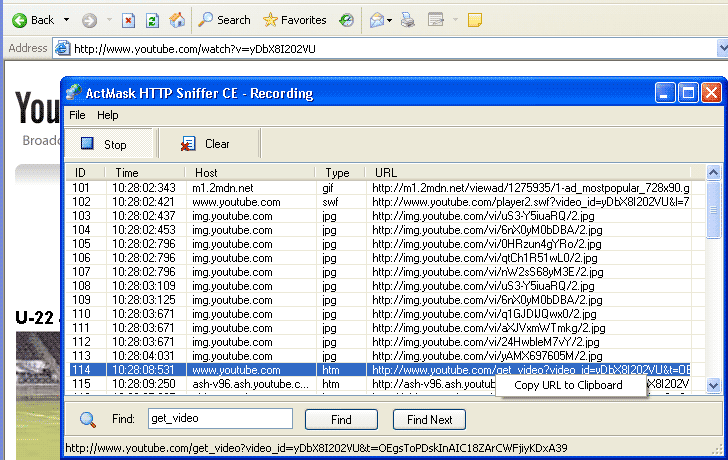The width and height of the screenshot is (728, 460).
Task: Select row 113 at time 10:28:04:031
Action: pos(380,356)
